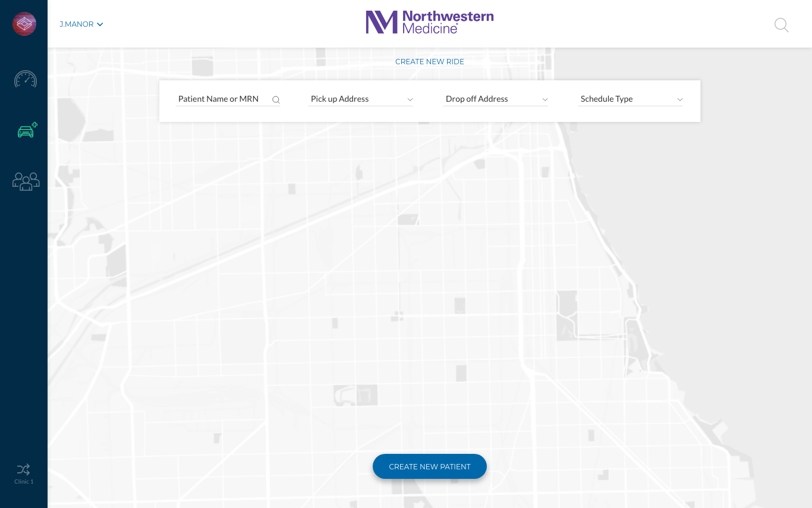The image size is (812, 508).
Task: Open the J.MANOR user menu
Action: pyautogui.click(x=81, y=24)
